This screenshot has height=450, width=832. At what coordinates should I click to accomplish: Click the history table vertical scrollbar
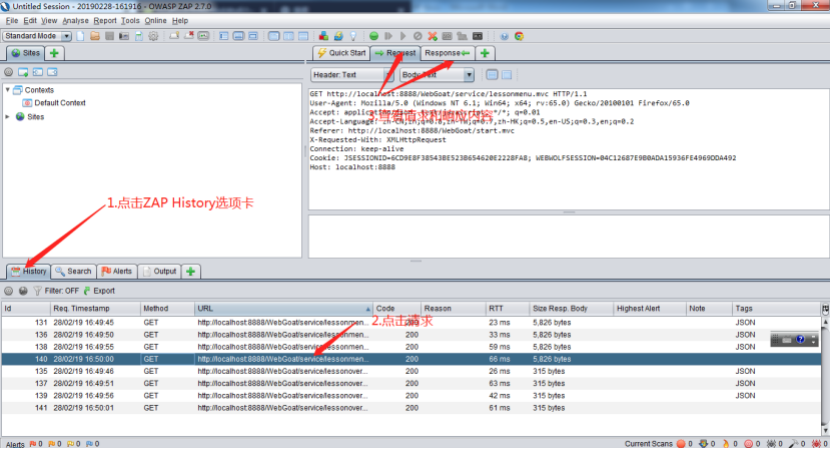click(x=825, y=376)
